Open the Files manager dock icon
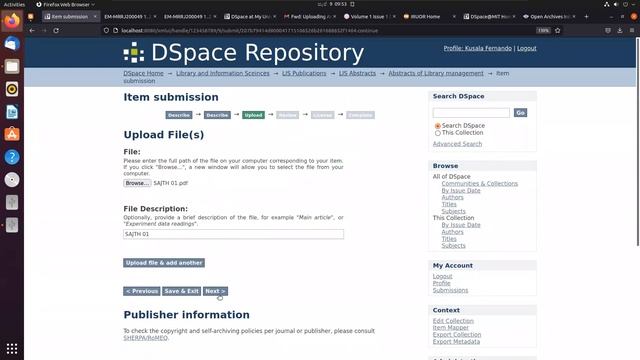This screenshot has width=640, height=360. 12,66
